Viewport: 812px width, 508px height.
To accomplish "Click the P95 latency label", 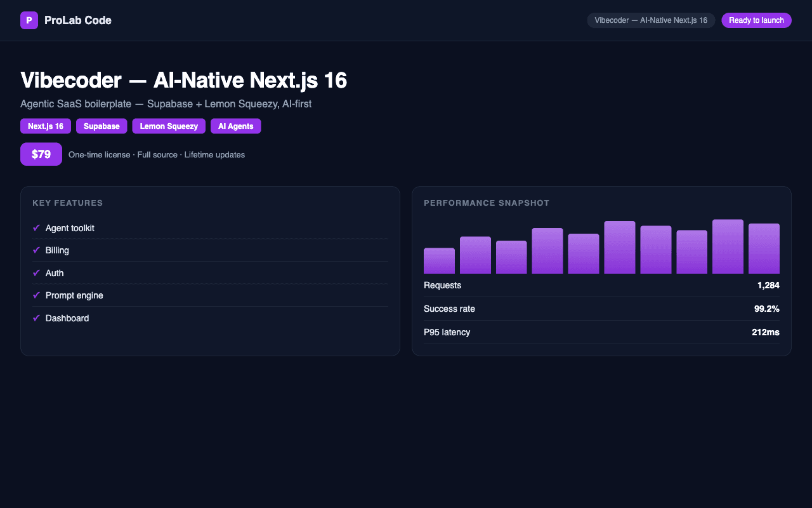I will click(447, 332).
